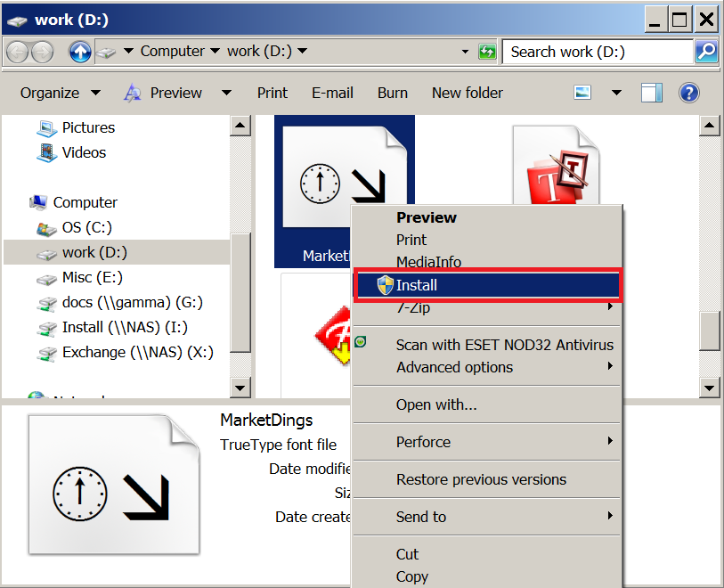Click the Burn toolbar button
Image resolution: width=724 pixels, height=588 pixels.
(393, 93)
